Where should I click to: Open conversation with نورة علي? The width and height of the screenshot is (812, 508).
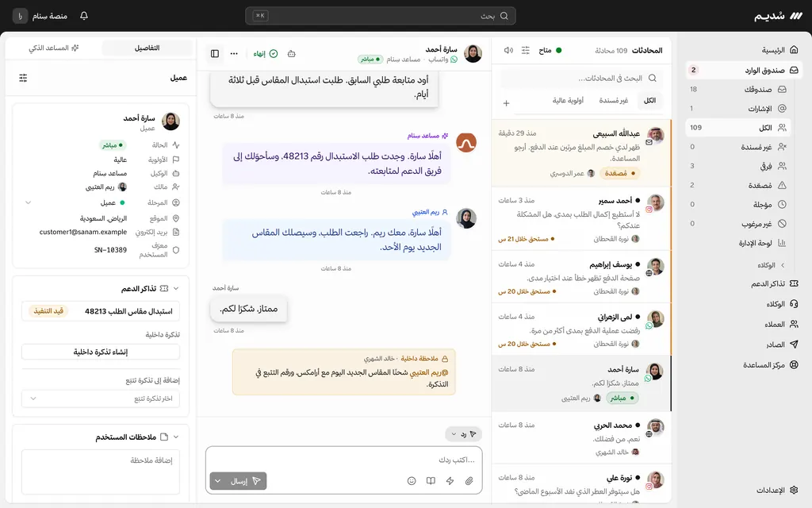click(x=581, y=484)
